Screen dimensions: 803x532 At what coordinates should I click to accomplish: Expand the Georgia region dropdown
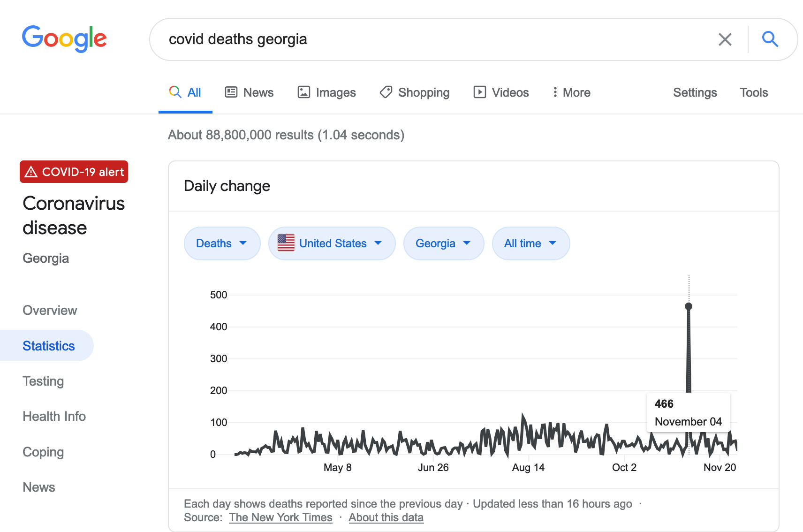point(444,243)
